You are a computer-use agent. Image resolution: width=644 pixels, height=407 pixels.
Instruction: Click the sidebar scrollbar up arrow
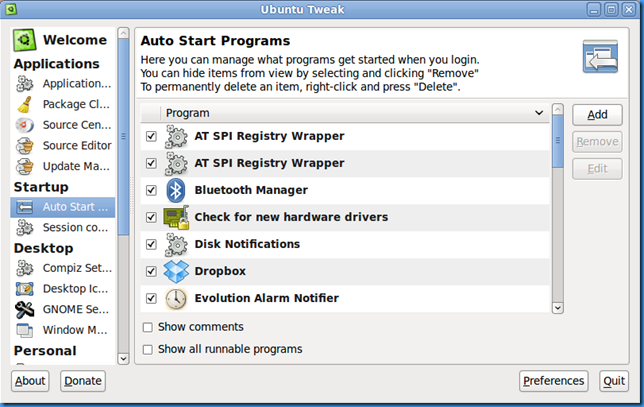tap(123, 33)
